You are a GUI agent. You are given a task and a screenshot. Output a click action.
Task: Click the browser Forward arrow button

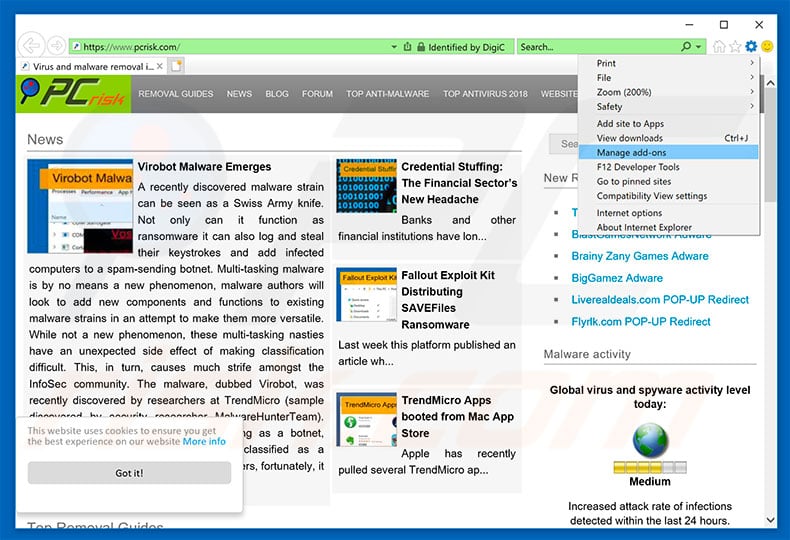[x=56, y=46]
